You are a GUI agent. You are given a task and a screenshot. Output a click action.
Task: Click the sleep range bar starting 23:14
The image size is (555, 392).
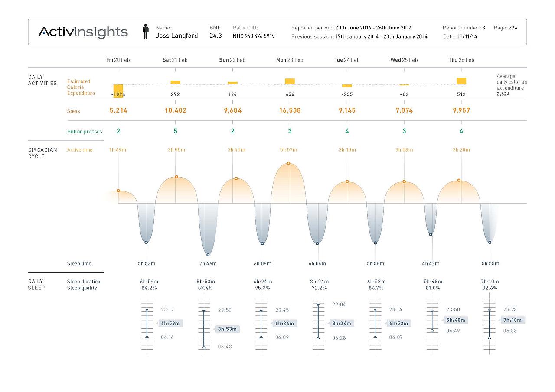point(375,323)
